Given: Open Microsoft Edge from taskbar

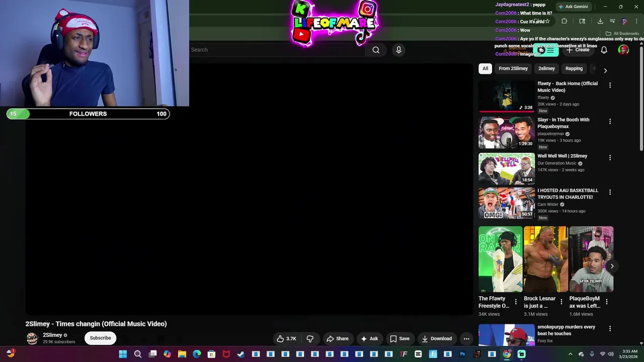Looking at the screenshot, I should point(197,354).
